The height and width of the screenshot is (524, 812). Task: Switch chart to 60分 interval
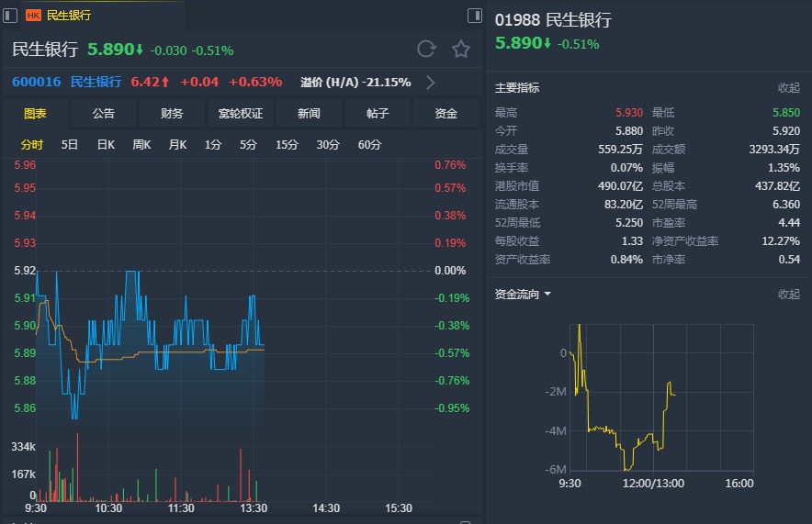click(369, 145)
